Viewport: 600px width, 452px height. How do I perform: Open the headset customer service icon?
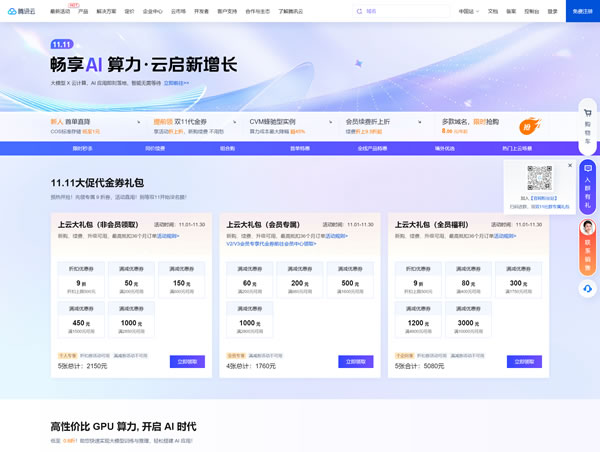tap(587, 289)
